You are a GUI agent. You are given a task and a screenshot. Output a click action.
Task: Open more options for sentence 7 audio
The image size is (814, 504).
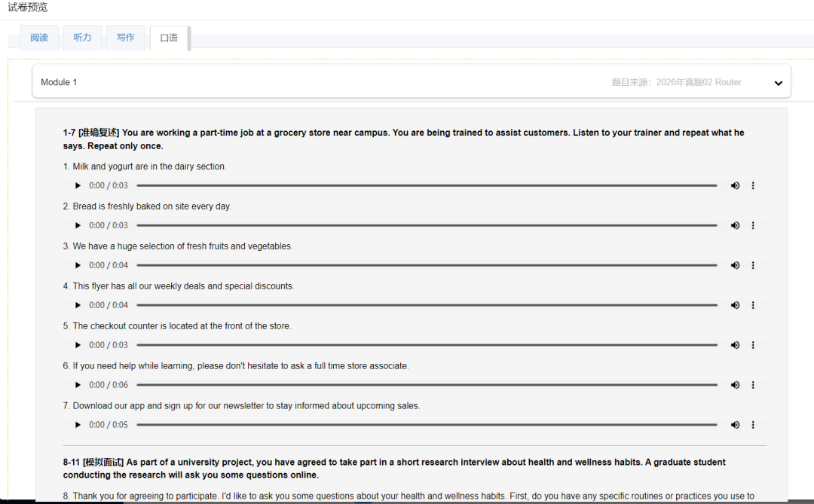tap(753, 425)
